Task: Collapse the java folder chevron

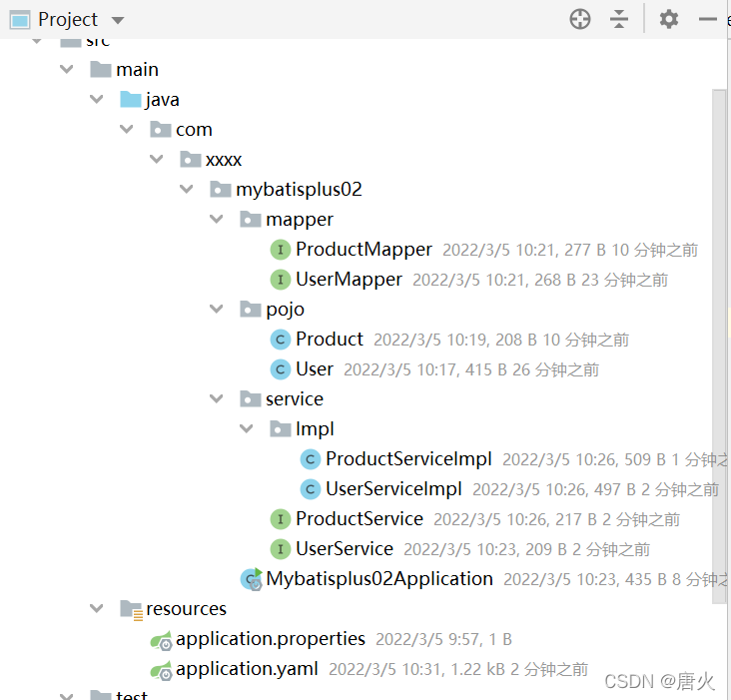Action: [97, 99]
